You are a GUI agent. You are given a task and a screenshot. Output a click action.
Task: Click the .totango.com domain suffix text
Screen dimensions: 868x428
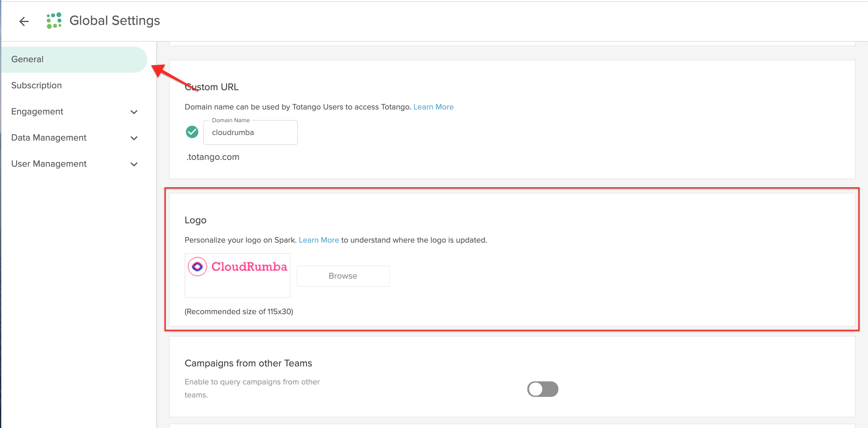213,157
